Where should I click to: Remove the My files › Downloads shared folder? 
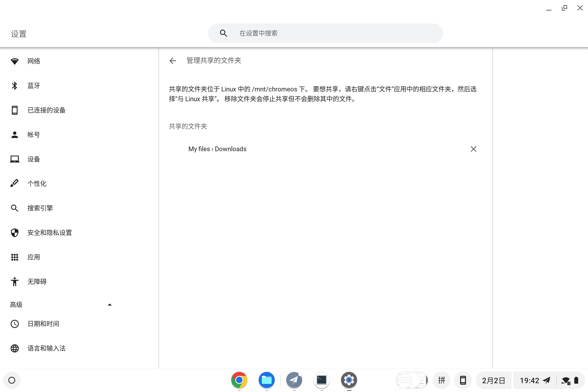click(x=473, y=149)
